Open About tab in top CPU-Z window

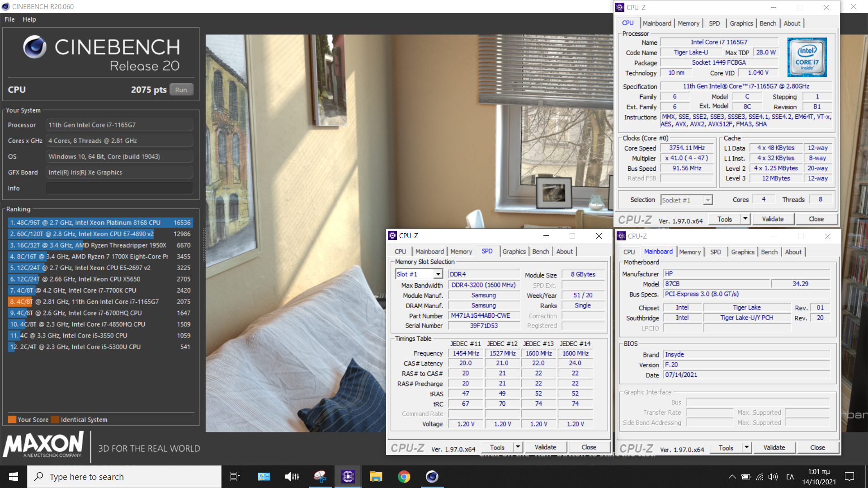[792, 23]
